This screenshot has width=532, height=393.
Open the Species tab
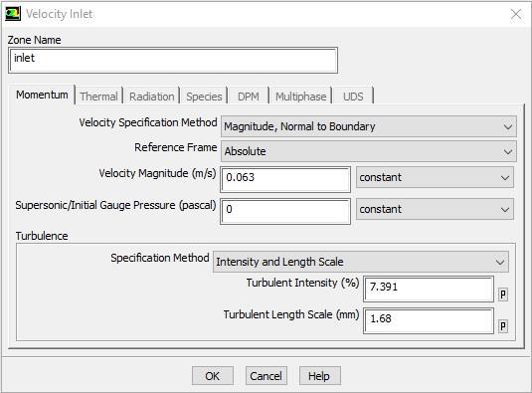[204, 97]
